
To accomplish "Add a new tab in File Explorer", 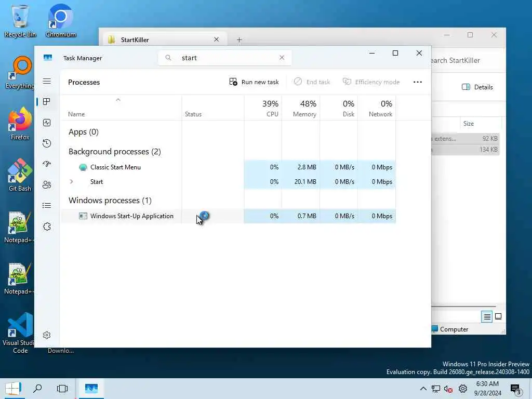I will pos(239,40).
